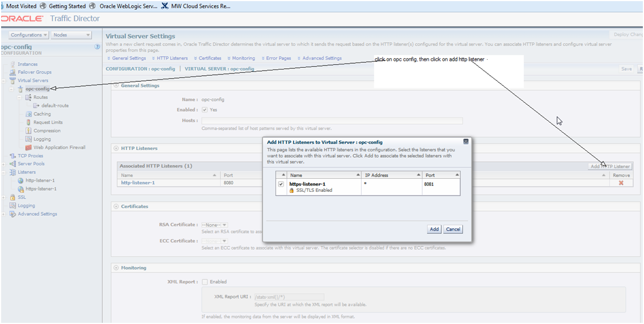Click the Request Limits traffic light icon
This screenshot has height=324, width=644.
pyautogui.click(x=28, y=122)
